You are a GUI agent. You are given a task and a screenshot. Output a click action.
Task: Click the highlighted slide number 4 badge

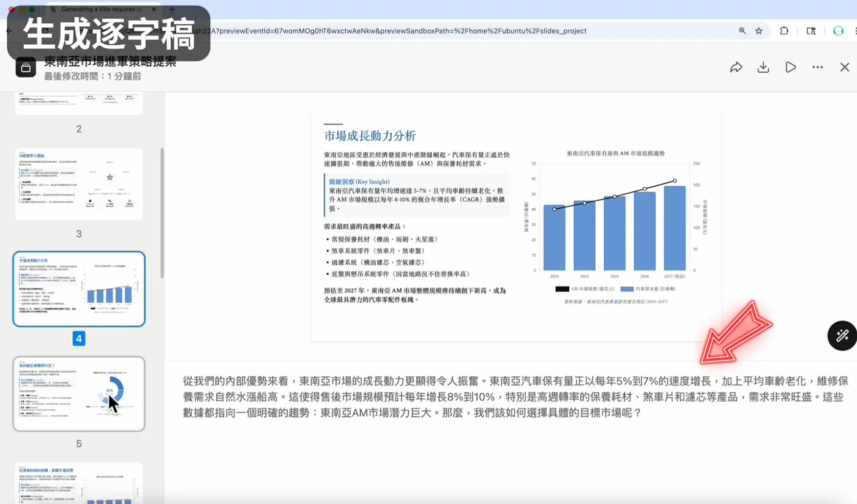point(79,338)
